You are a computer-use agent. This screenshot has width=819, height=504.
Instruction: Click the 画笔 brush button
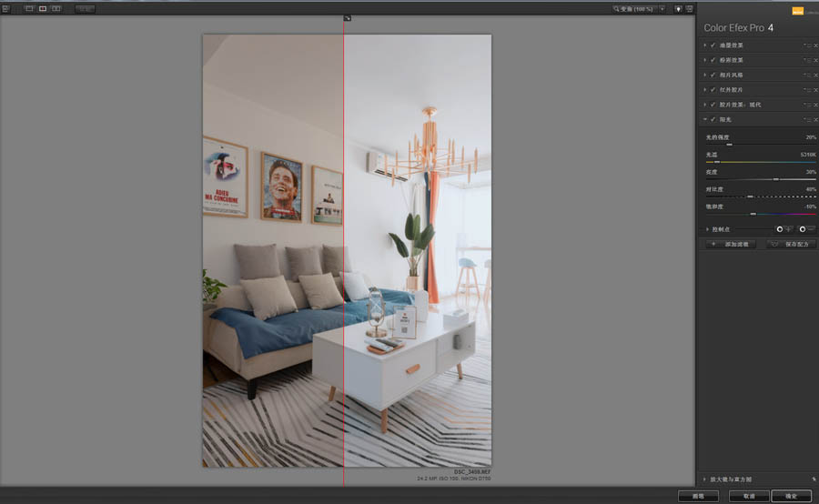click(698, 496)
